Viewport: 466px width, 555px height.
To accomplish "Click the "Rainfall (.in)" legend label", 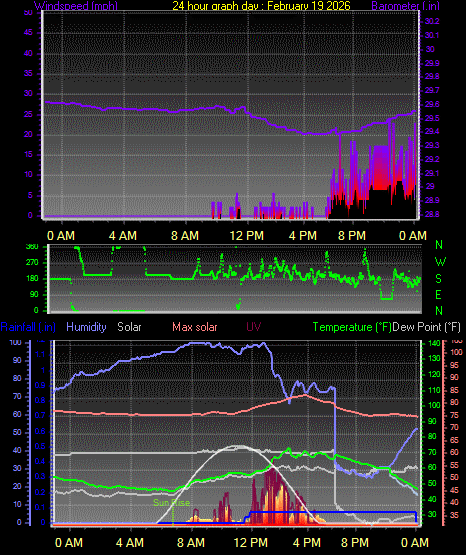I will [28, 327].
